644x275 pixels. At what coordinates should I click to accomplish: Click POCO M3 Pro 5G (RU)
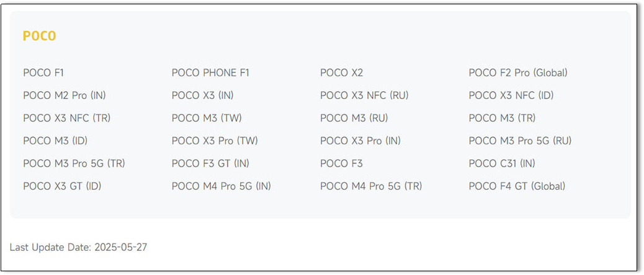(x=520, y=141)
